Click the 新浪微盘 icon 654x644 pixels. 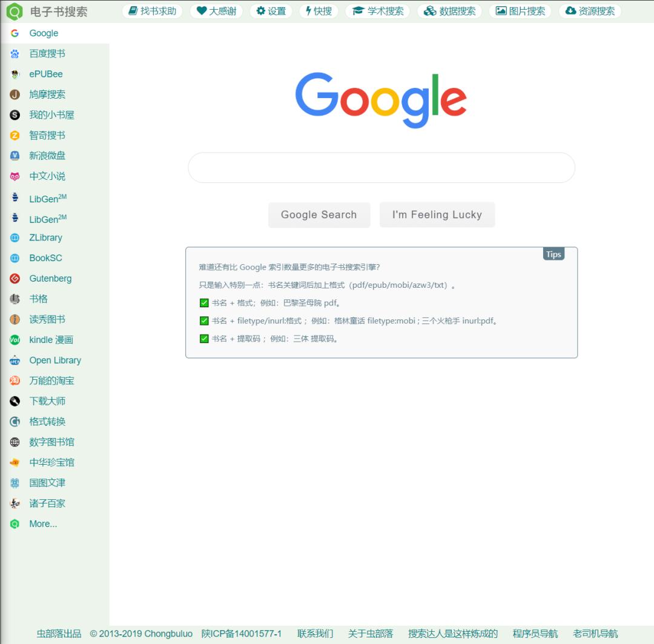[15, 156]
